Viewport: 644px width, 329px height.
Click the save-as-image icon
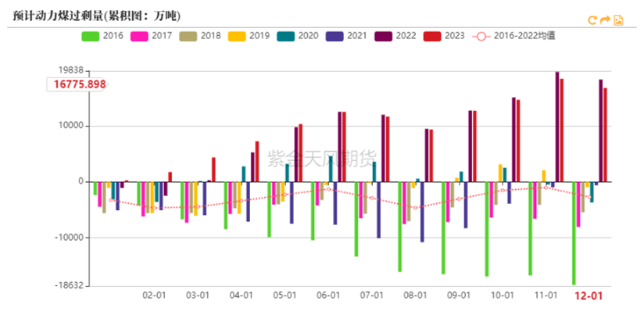(618, 20)
